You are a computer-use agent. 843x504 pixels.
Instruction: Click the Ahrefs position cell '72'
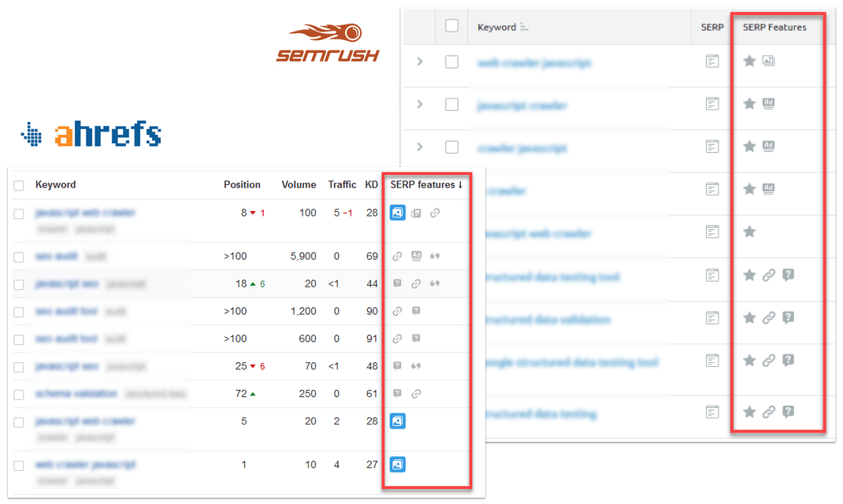241,393
